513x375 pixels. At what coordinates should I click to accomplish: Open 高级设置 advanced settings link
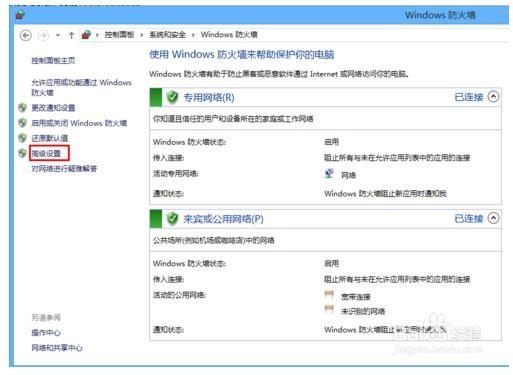click(x=46, y=153)
